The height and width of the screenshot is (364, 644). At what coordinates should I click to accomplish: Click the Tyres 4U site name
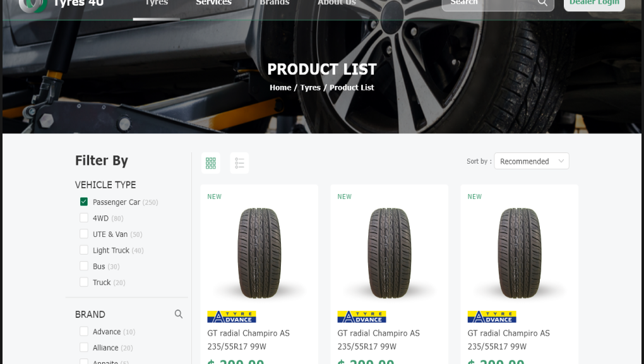78,3
